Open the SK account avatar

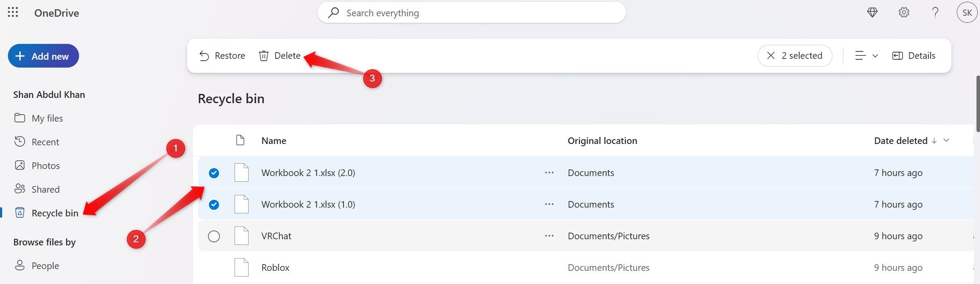click(967, 13)
